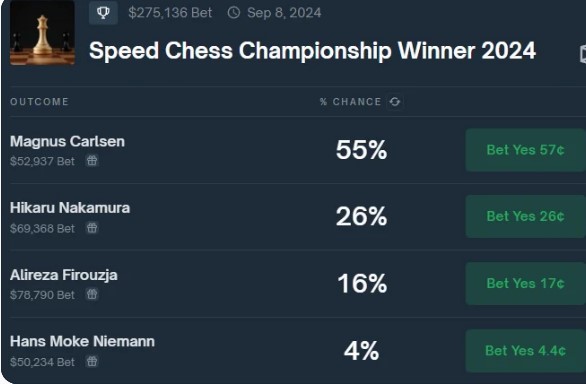This screenshot has height=384, width=586.
Task: Click the clock icon beside Sep 8, 2024
Action: (x=234, y=13)
